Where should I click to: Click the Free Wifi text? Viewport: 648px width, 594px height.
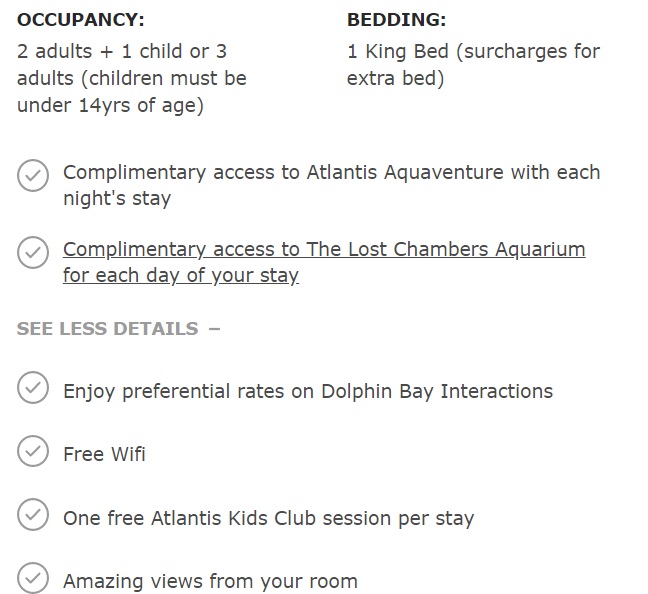click(104, 454)
